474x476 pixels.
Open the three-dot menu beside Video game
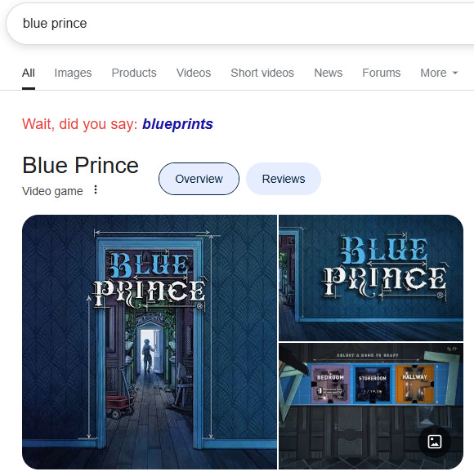pyautogui.click(x=96, y=189)
